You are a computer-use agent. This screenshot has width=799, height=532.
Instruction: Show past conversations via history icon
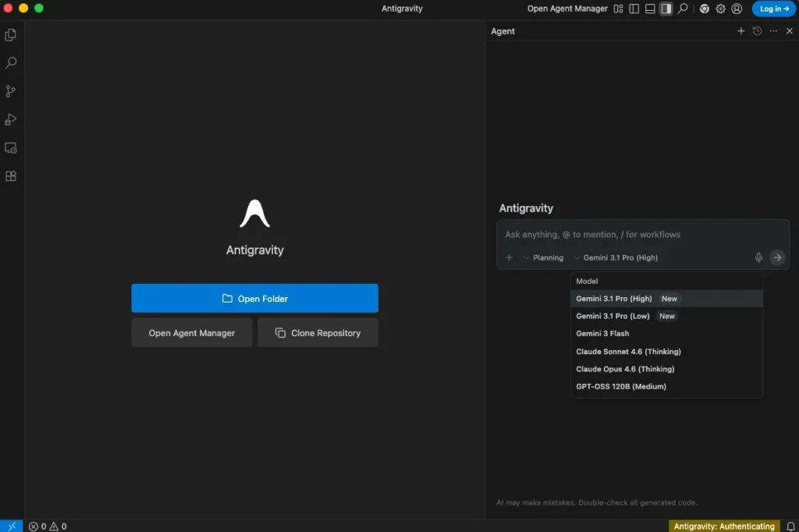(x=757, y=31)
